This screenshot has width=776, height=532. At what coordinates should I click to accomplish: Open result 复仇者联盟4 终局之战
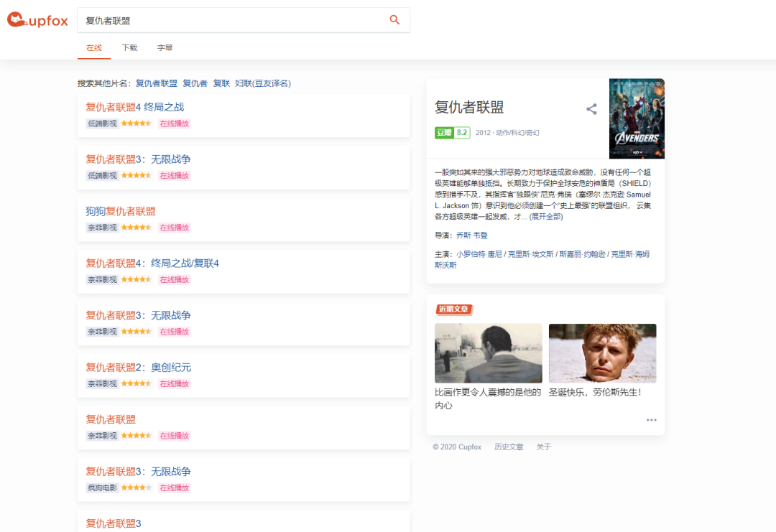(x=134, y=107)
